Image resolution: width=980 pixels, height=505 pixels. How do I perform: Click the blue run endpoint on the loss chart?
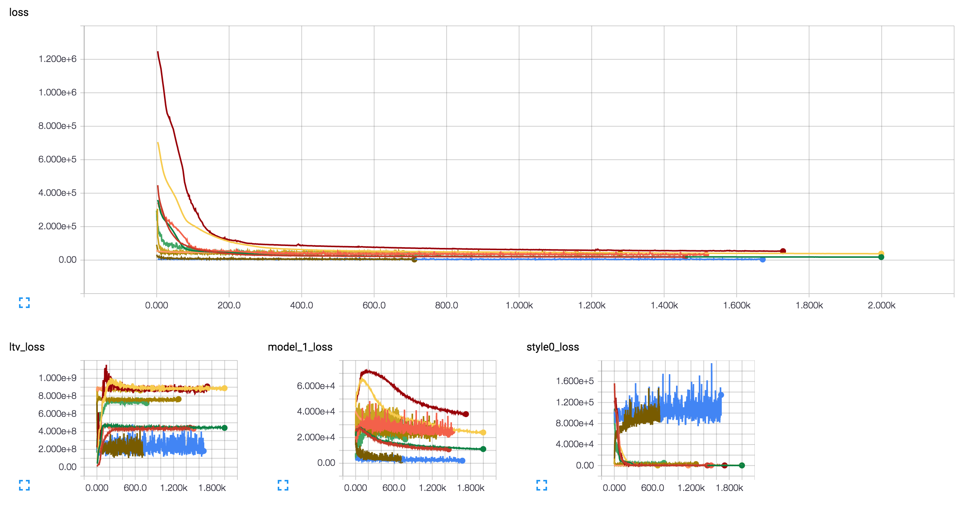762,260
